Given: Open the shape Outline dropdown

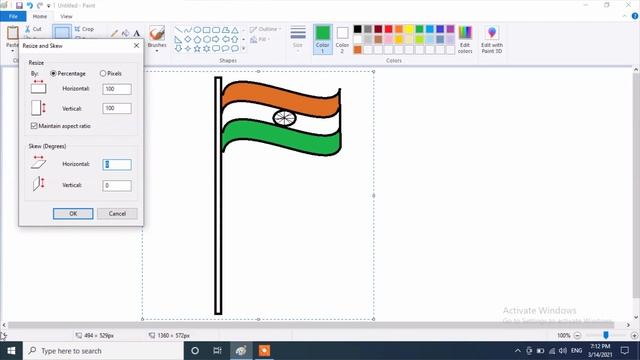Looking at the screenshot, I should 265,29.
